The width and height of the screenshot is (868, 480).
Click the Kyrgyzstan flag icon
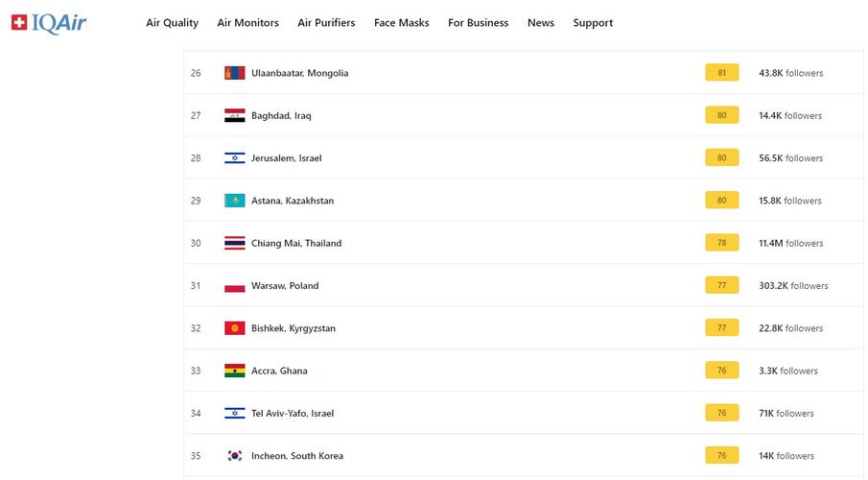[234, 328]
